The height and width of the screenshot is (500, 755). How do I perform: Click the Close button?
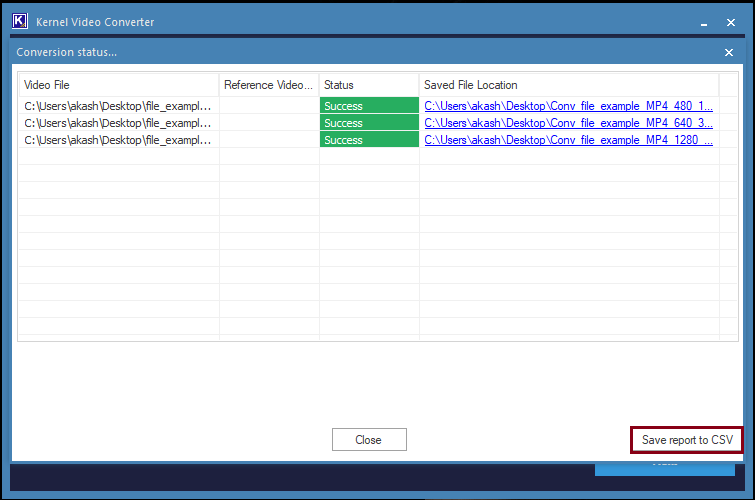(x=369, y=439)
